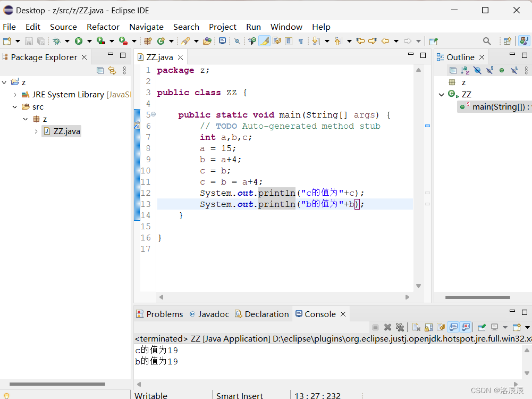The width and height of the screenshot is (532, 399).
Task: Toggle Link with Editor in Package Explorer
Action: coord(112,70)
